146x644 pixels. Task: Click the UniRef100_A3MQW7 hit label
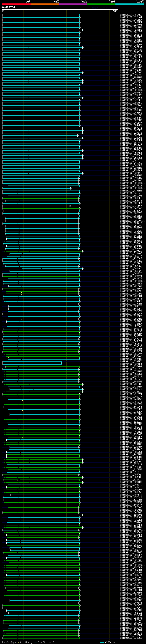[131, 572]
